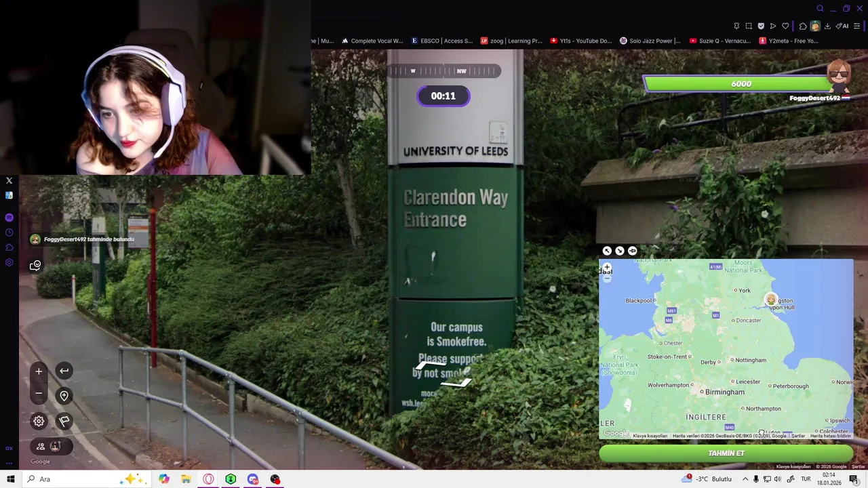
Task: Take a snapshot with capture icon
Action: click(749, 26)
